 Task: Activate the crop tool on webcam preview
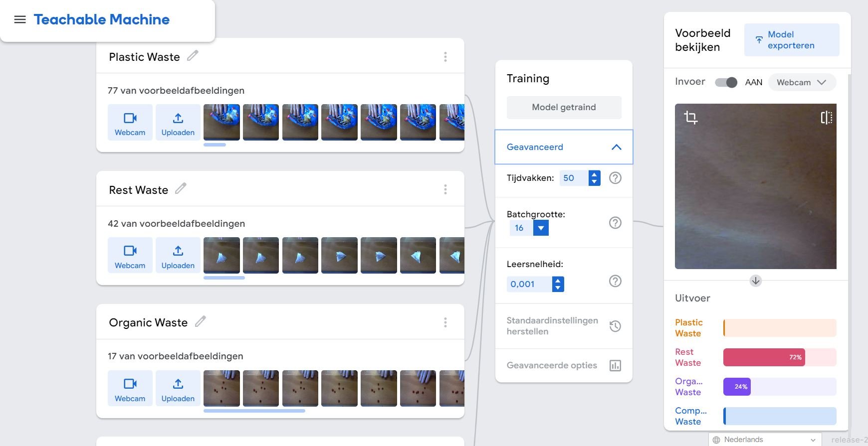[x=691, y=118]
